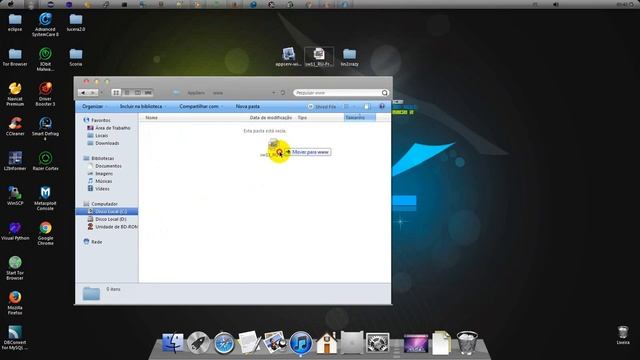The height and width of the screenshot is (360, 640).
Task: Click the Shred File toolbar button
Action: click(322, 107)
